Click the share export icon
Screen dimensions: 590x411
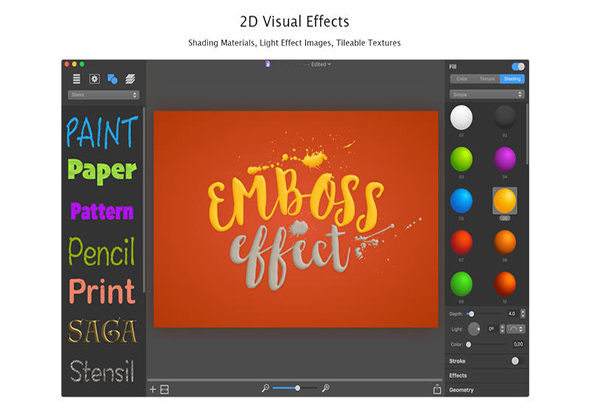[437, 389]
